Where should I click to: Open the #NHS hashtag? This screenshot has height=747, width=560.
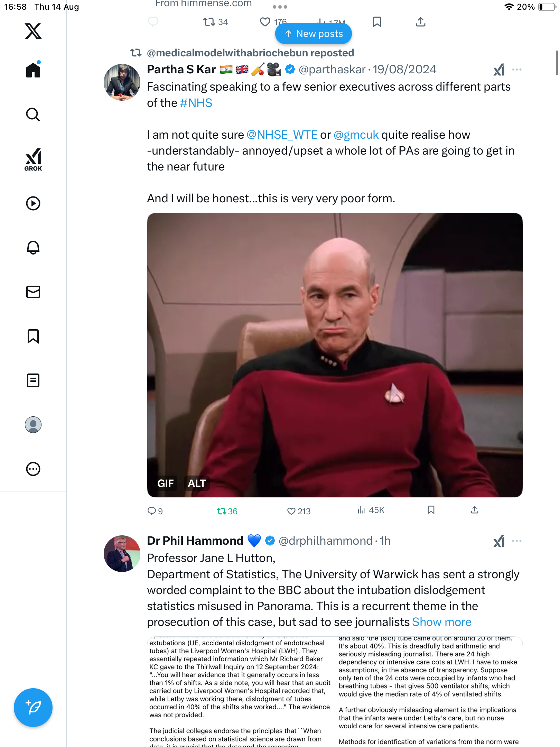[196, 103]
